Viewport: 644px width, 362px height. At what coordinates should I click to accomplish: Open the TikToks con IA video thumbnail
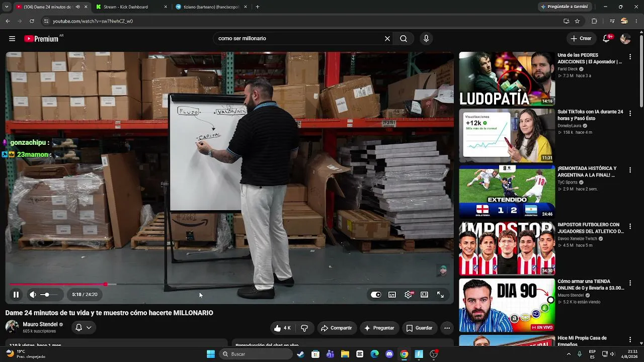click(507, 135)
